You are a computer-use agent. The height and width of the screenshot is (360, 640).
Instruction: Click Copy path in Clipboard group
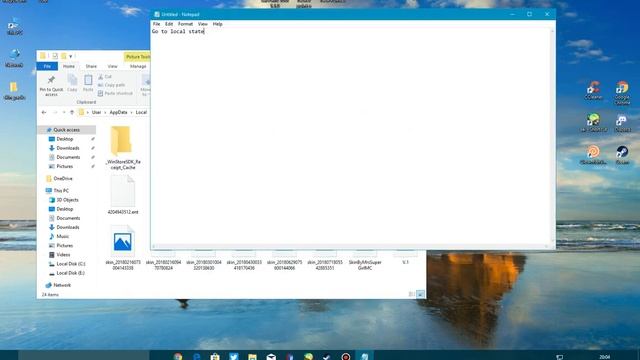pyautogui.click(x=111, y=85)
